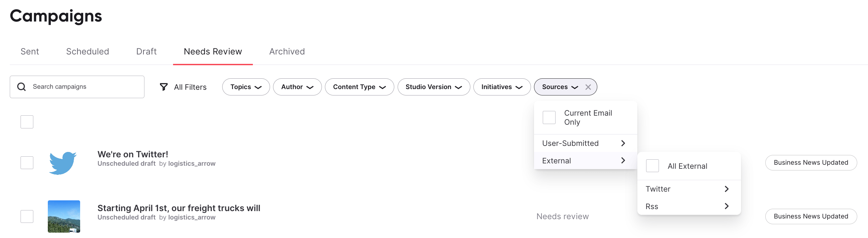Open the Topics filter dropdown
Viewport: 868px width, 238px height.
246,87
